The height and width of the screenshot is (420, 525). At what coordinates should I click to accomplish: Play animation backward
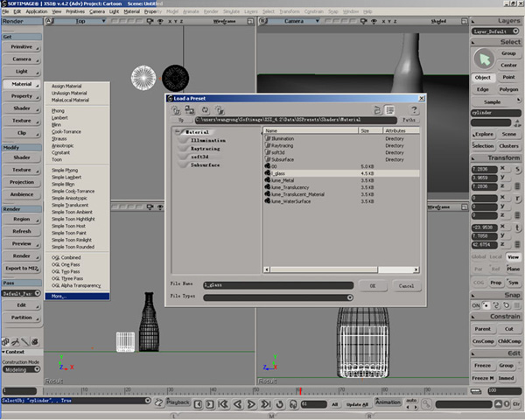coord(238,404)
